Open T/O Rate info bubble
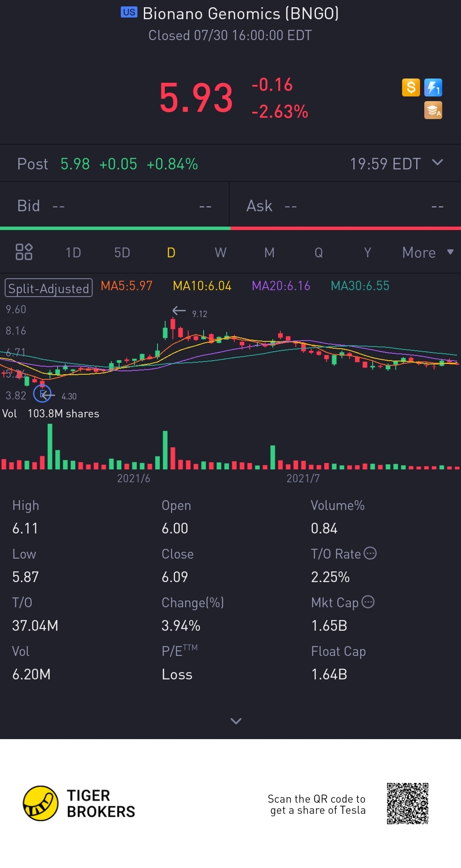The image size is (461, 868). tap(370, 553)
